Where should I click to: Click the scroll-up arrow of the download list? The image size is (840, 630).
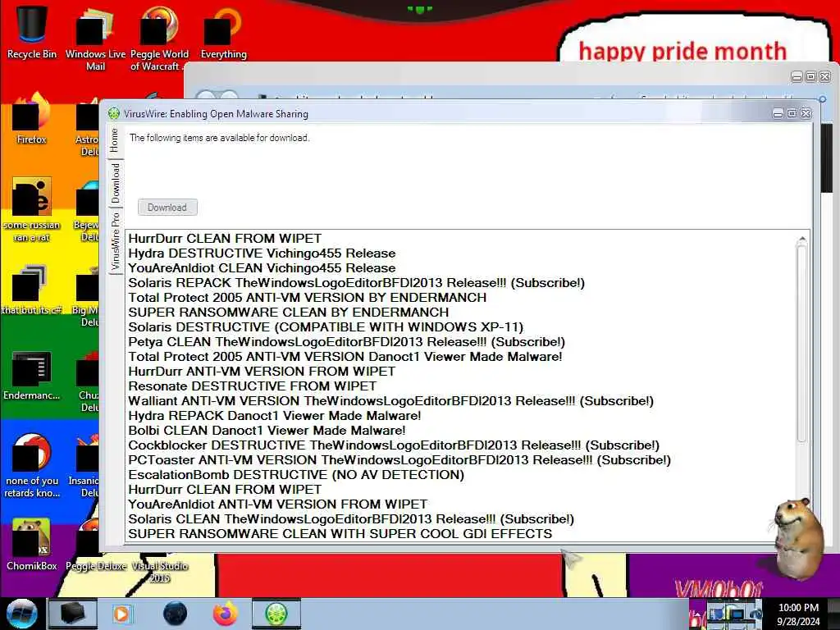pos(802,239)
